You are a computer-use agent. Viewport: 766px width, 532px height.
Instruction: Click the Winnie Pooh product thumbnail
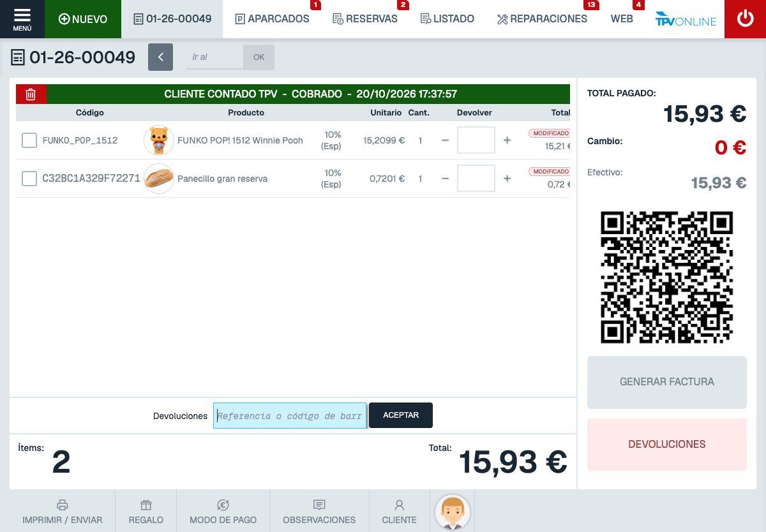pos(159,140)
